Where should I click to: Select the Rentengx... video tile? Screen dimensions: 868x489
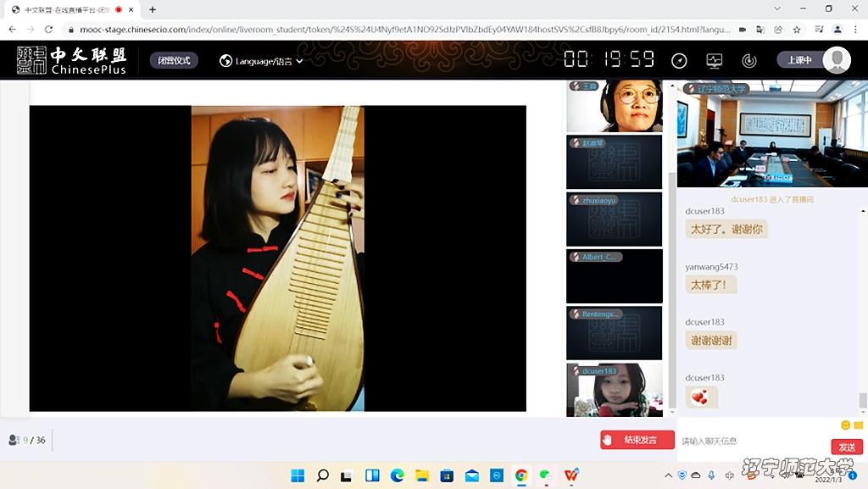614,333
